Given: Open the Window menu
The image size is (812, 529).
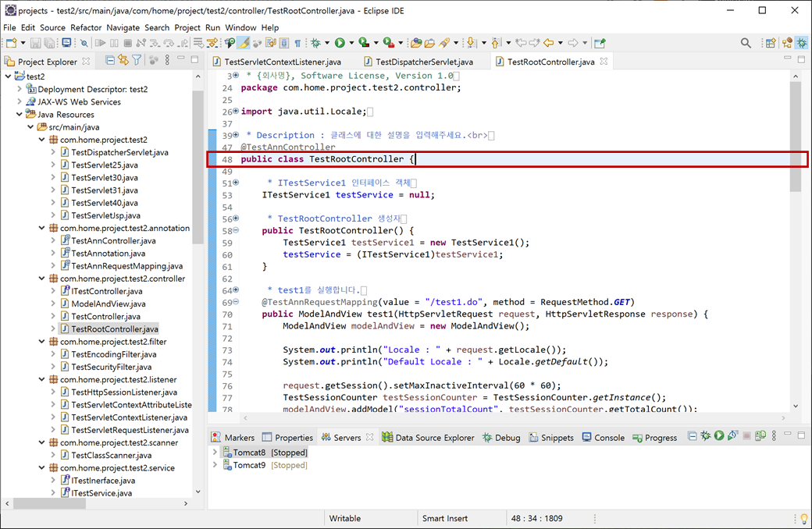Looking at the screenshot, I should pos(240,27).
